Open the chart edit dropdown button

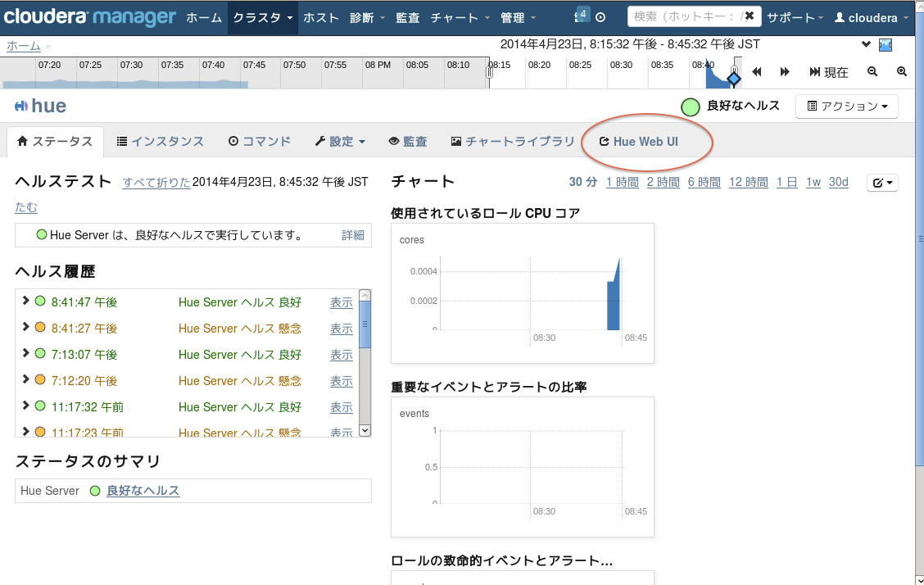point(882,183)
